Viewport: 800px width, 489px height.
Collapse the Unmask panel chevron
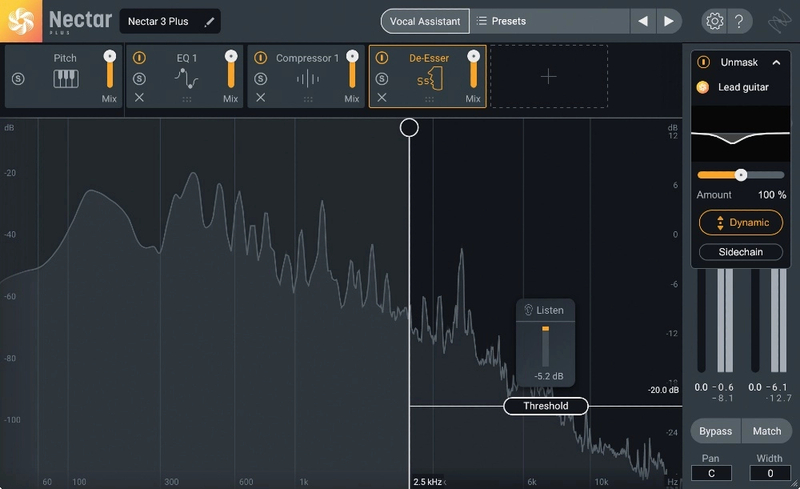pyautogui.click(x=777, y=62)
